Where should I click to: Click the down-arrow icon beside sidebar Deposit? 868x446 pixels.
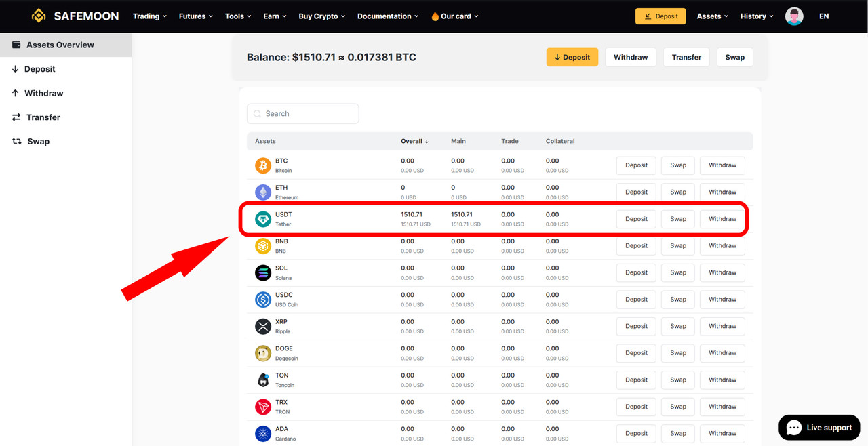click(15, 69)
